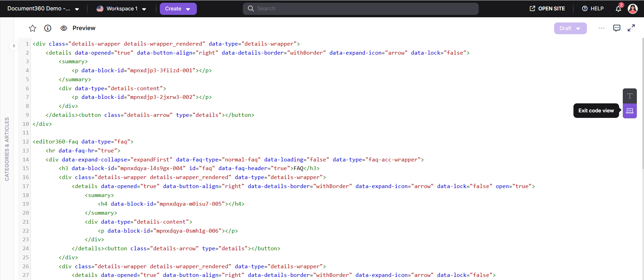Open the more options ellipsis menu
Viewport: 644px width, 280px height.
click(601, 28)
